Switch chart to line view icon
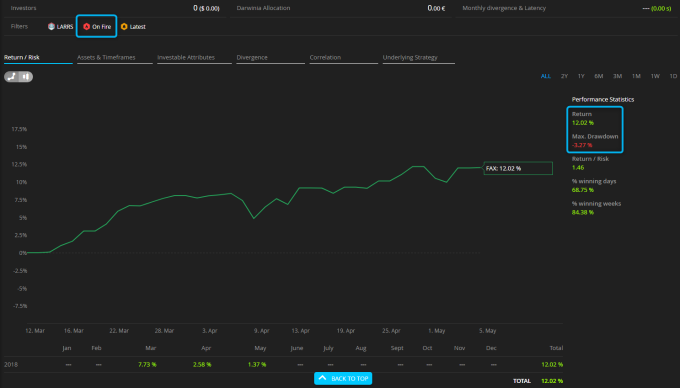680x388 pixels. (x=12, y=77)
